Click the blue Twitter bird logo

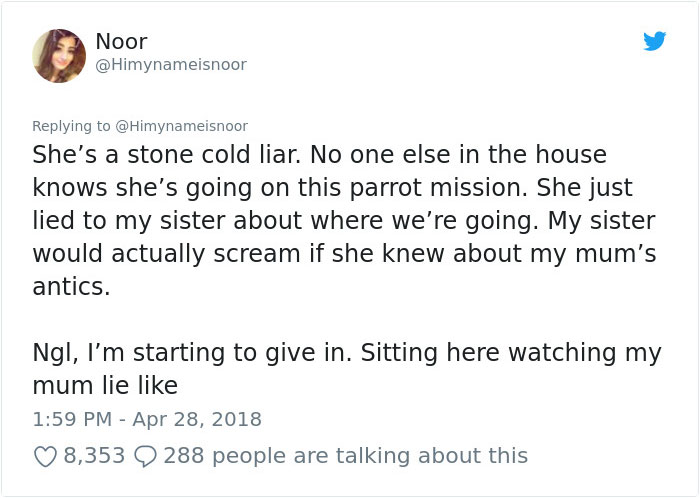click(654, 41)
